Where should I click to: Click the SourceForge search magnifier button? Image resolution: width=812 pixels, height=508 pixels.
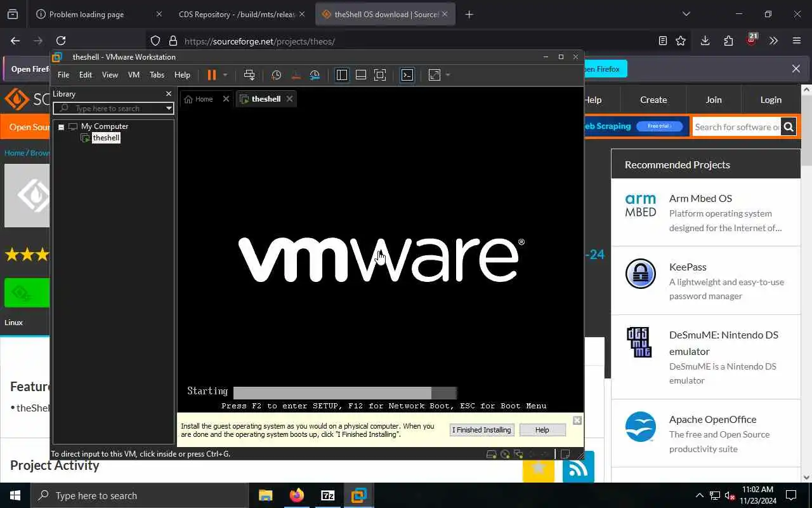pyautogui.click(x=788, y=127)
